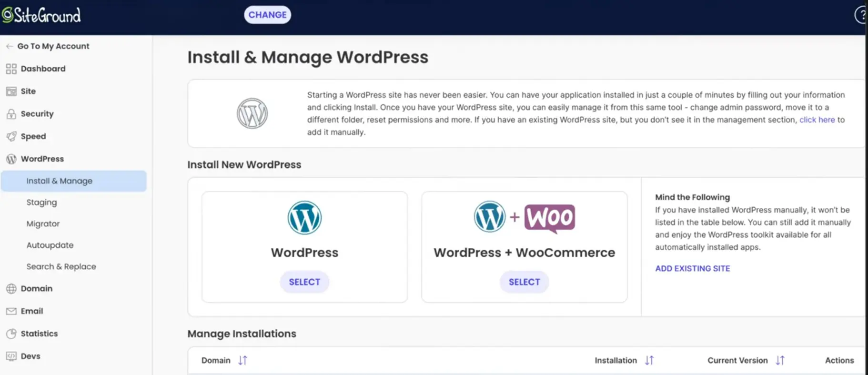Open Search & Replace submenu item
Screen dimensions: 868x375
pos(61,267)
